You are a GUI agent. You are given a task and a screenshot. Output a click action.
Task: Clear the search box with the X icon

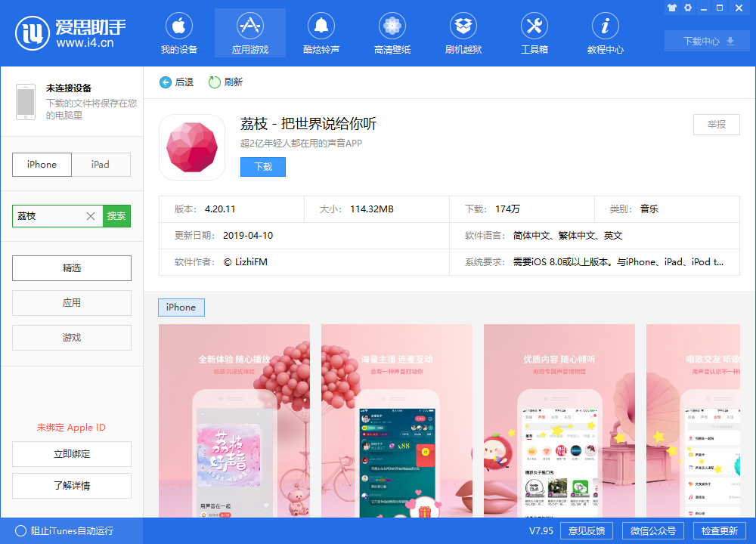click(91, 216)
